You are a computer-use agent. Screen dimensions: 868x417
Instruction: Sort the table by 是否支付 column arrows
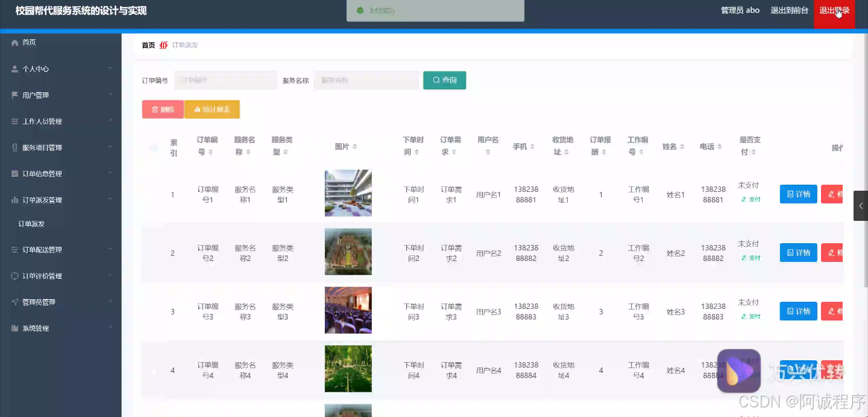(753, 153)
